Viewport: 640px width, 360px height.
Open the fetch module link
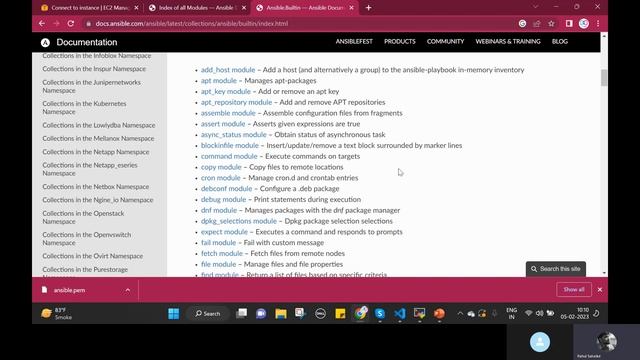[222, 253]
